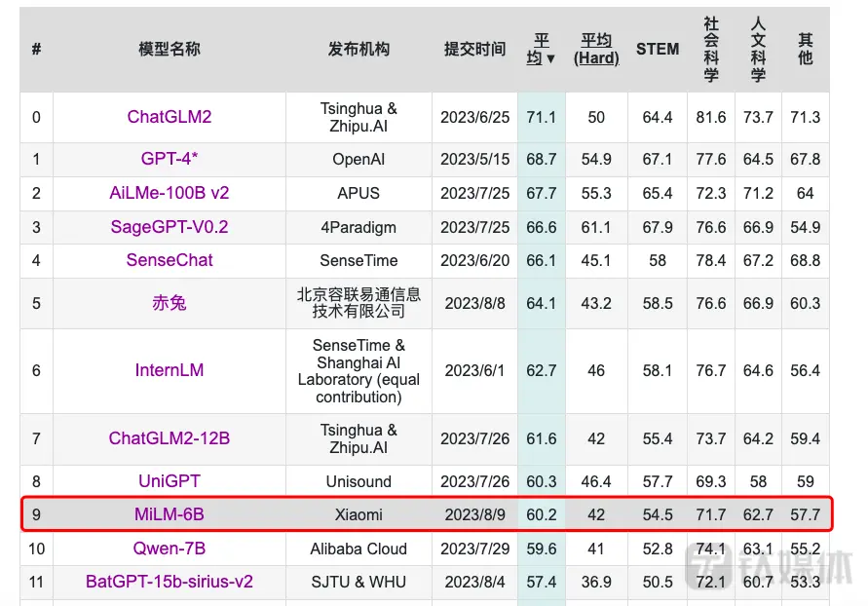Select the row number 0 cell
This screenshot has width=868, height=606.
(x=37, y=117)
